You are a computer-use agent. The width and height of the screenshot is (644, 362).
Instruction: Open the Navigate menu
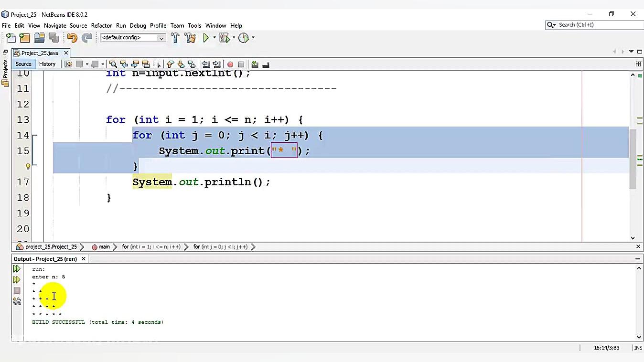[55, 25]
